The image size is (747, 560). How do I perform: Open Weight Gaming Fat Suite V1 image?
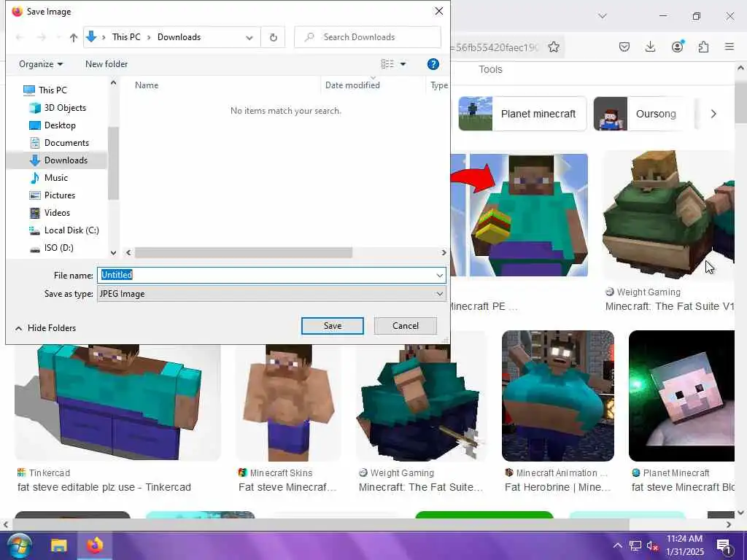point(669,215)
